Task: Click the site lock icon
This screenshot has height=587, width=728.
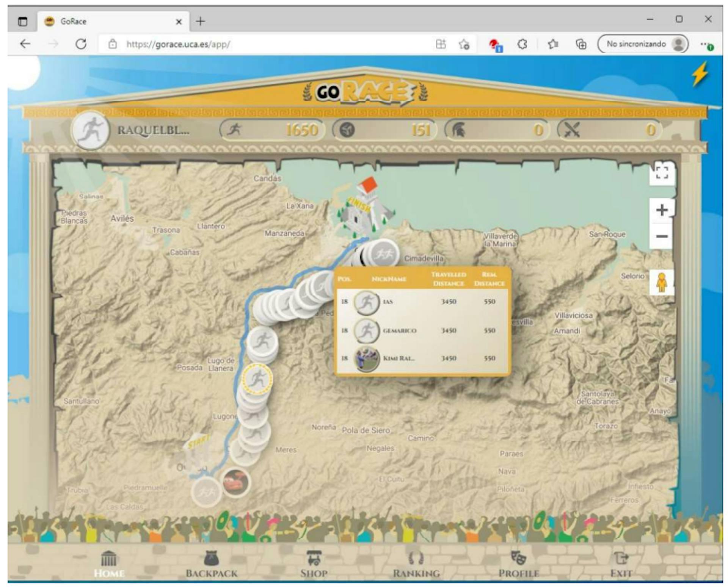Action: 113,44
